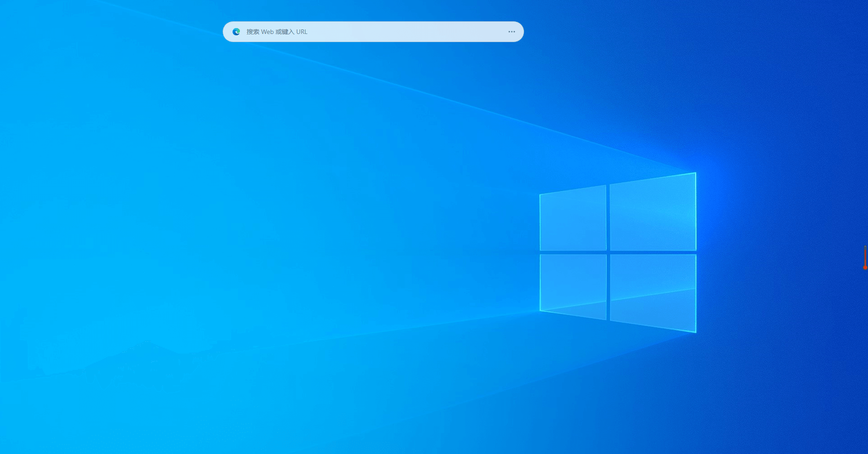Click the thermometer's round red bulb
Image resolution: width=868 pixels, height=454 pixels.
pyautogui.click(x=865, y=268)
